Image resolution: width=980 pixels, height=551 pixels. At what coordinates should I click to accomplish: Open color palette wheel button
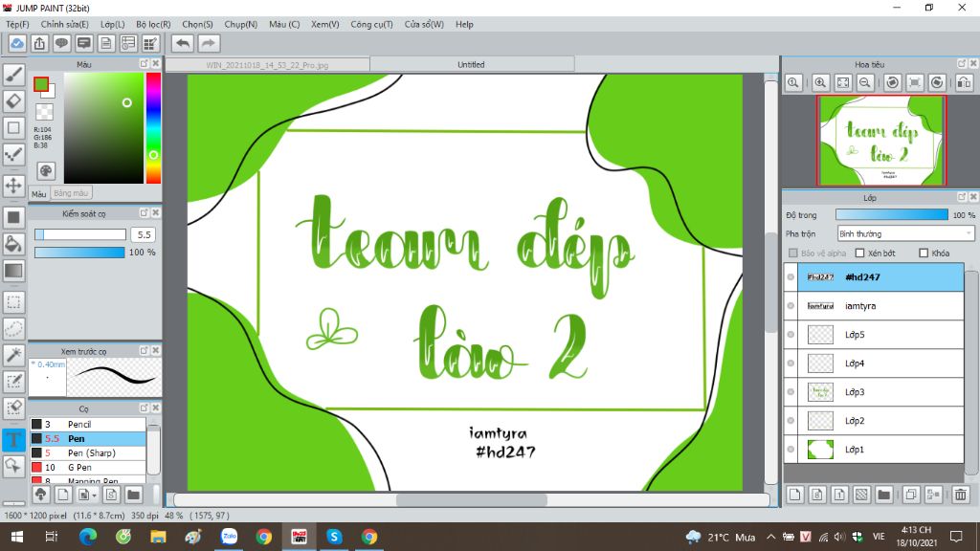point(46,171)
